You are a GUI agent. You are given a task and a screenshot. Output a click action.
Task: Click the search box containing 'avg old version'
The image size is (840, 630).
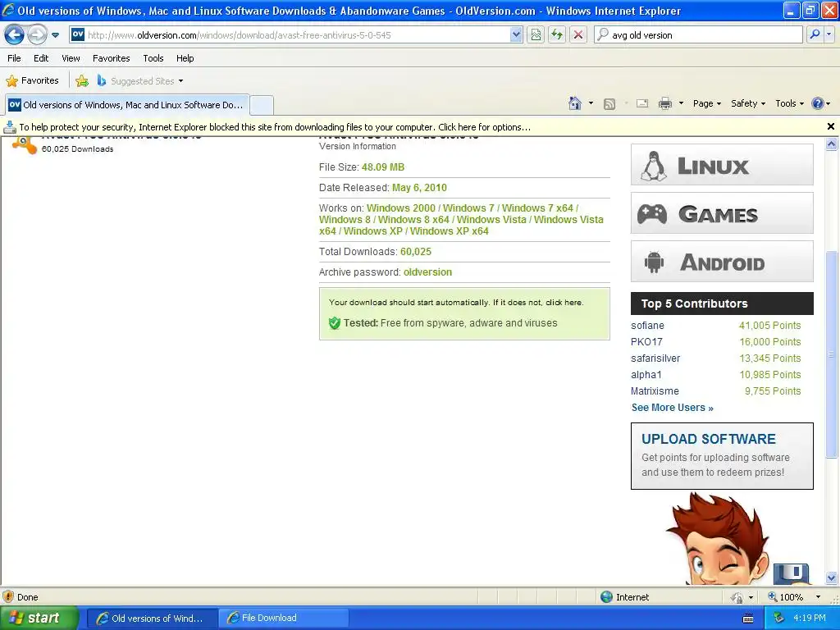click(698, 34)
